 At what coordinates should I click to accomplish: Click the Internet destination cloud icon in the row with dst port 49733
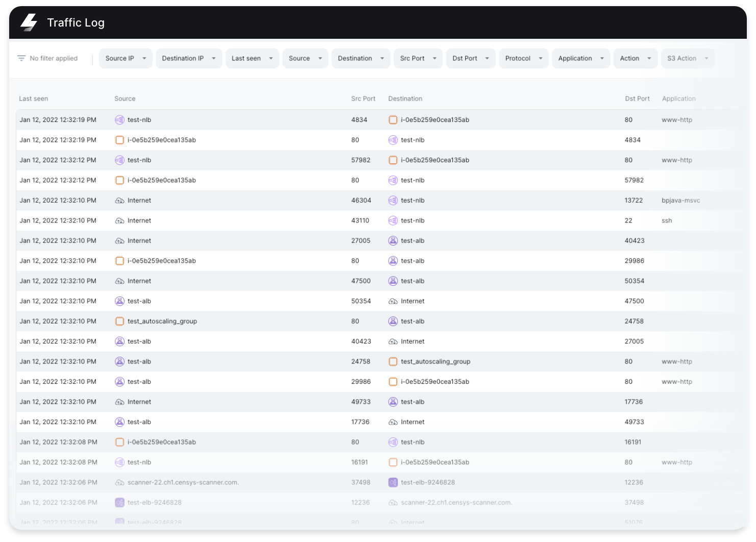[x=393, y=422]
